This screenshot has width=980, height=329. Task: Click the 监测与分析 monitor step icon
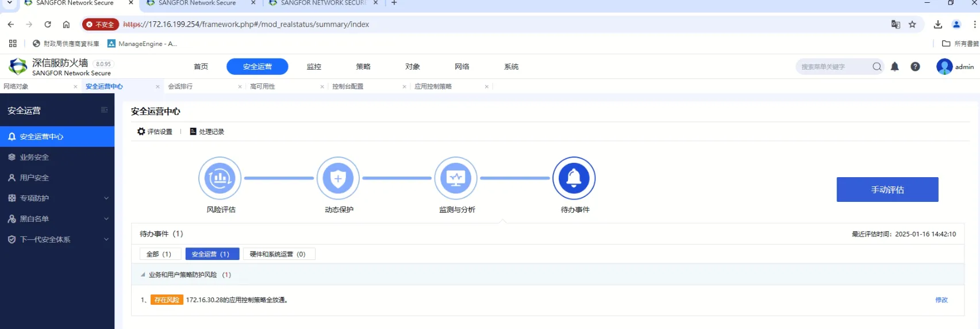[x=456, y=178]
